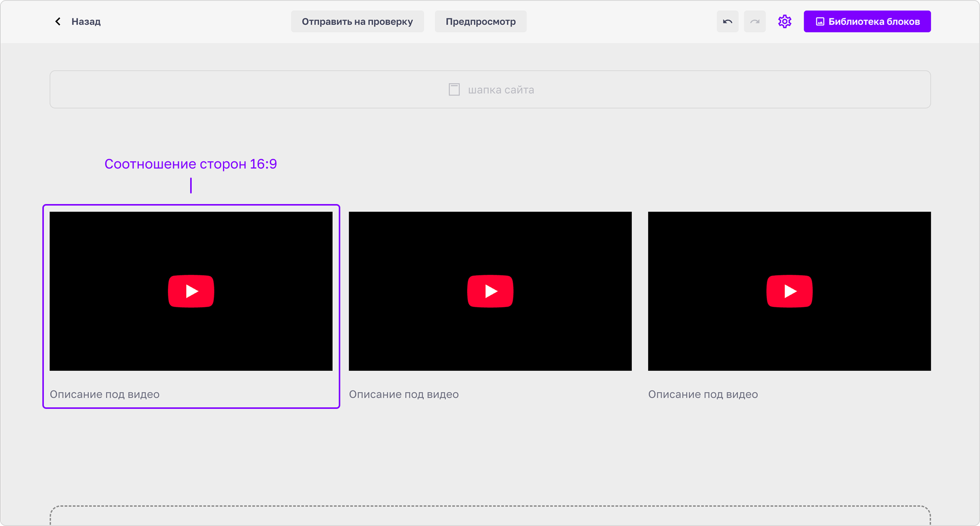Viewport: 980px width, 526px height.
Task: Go back via the Назад label
Action: (x=86, y=22)
